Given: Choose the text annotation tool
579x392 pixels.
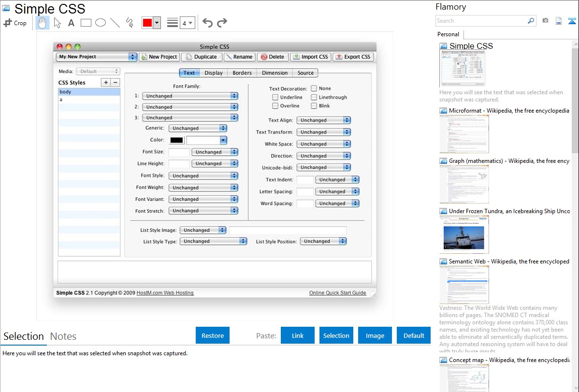Looking at the screenshot, I should (71, 23).
